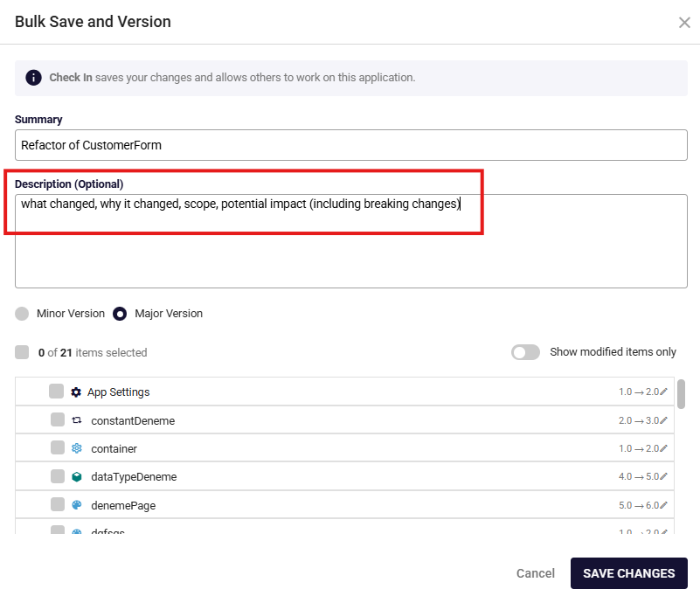The height and width of the screenshot is (603, 700).
Task: Click the Cancel button
Action: click(x=535, y=573)
